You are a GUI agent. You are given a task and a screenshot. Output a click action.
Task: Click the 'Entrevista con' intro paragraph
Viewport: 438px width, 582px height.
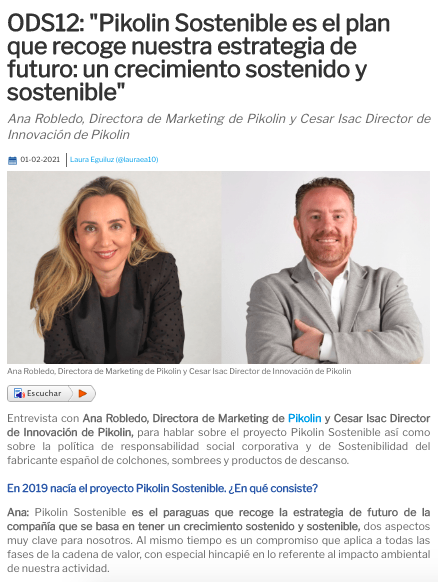tap(219, 439)
